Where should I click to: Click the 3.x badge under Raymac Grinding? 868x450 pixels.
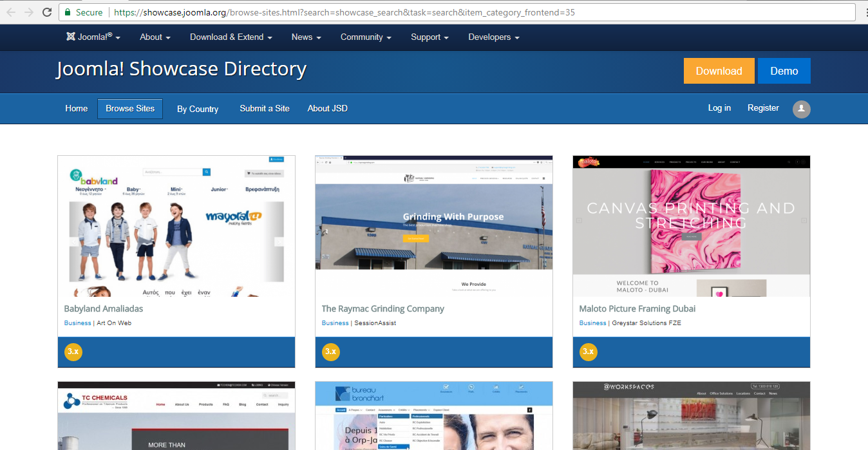tap(331, 352)
